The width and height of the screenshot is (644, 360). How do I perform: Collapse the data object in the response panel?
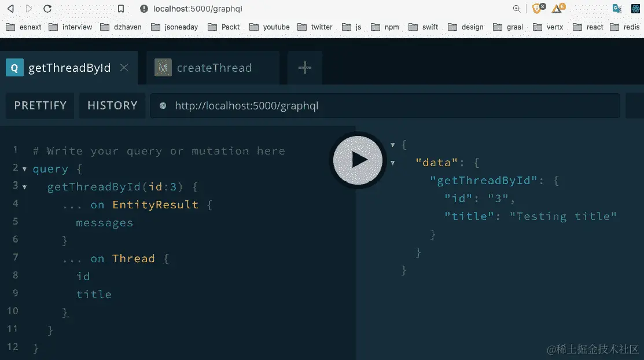pos(393,162)
